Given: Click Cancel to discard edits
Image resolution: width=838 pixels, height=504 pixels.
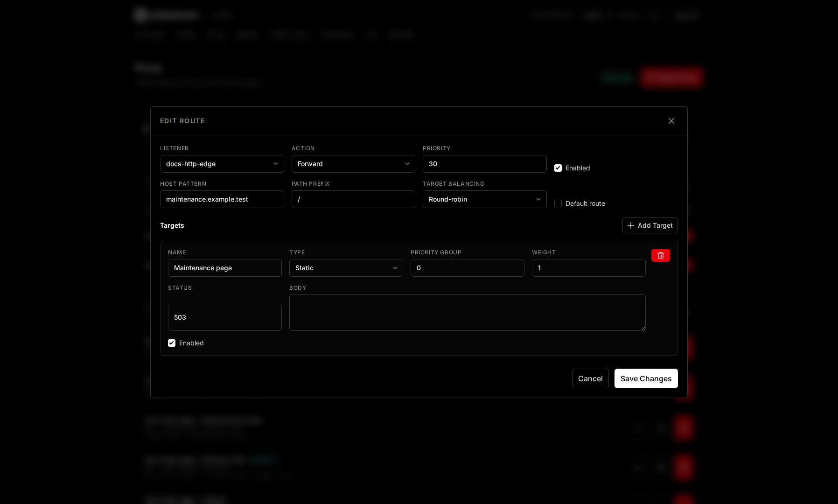Looking at the screenshot, I should coord(590,378).
